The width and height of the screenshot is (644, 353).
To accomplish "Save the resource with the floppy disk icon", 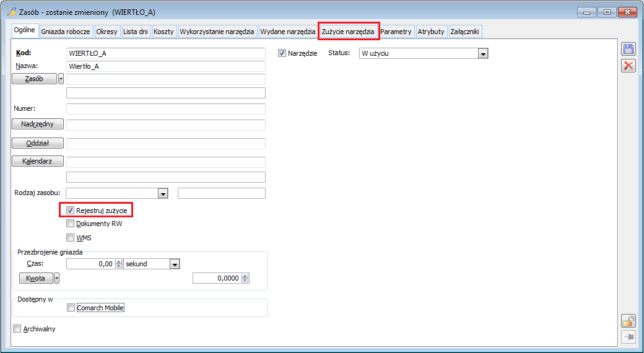I will [x=628, y=50].
